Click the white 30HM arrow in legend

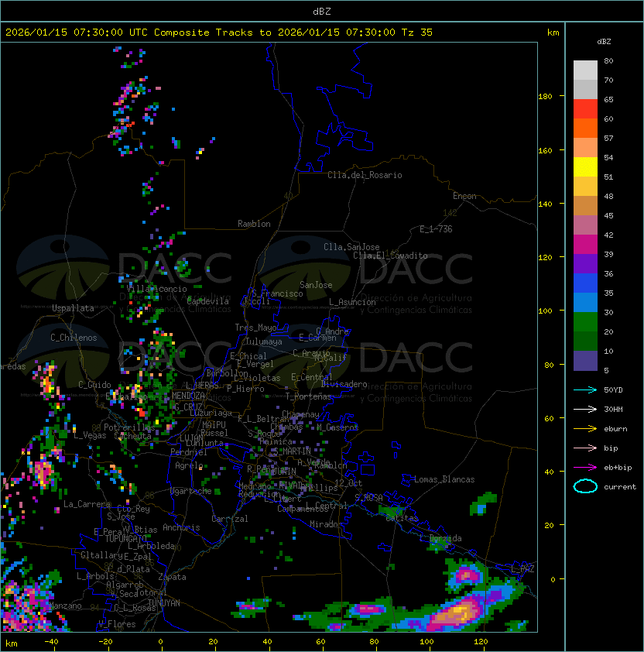tap(585, 409)
